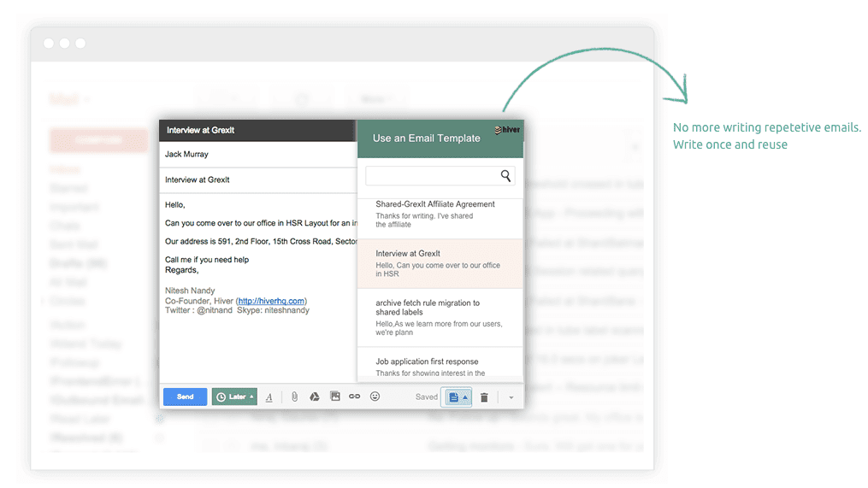Viewport: 868px width, 488px height.
Task: Click the Hiver logo in template panel
Action: pos(507,130)
